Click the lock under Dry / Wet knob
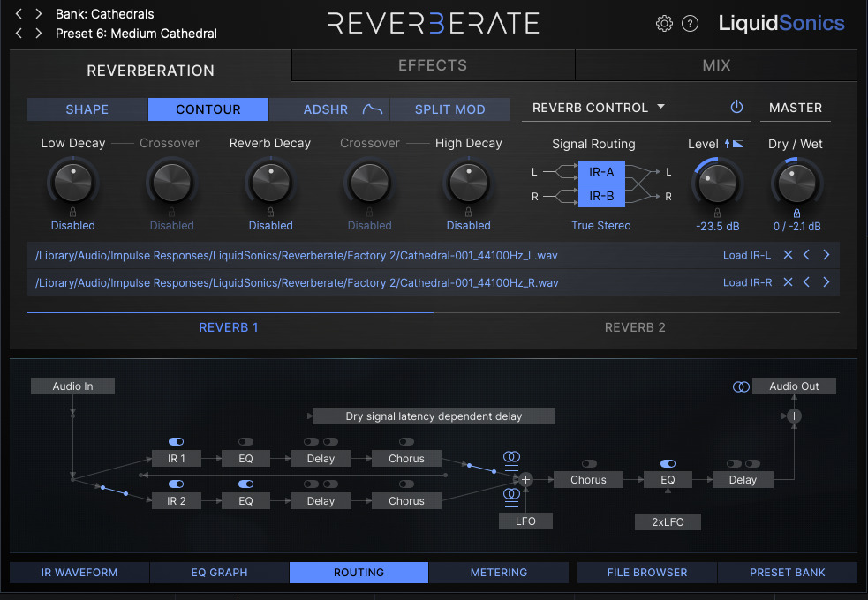This screenshot has height=600, width=868. pyautogui.click(x=796, y=213)
